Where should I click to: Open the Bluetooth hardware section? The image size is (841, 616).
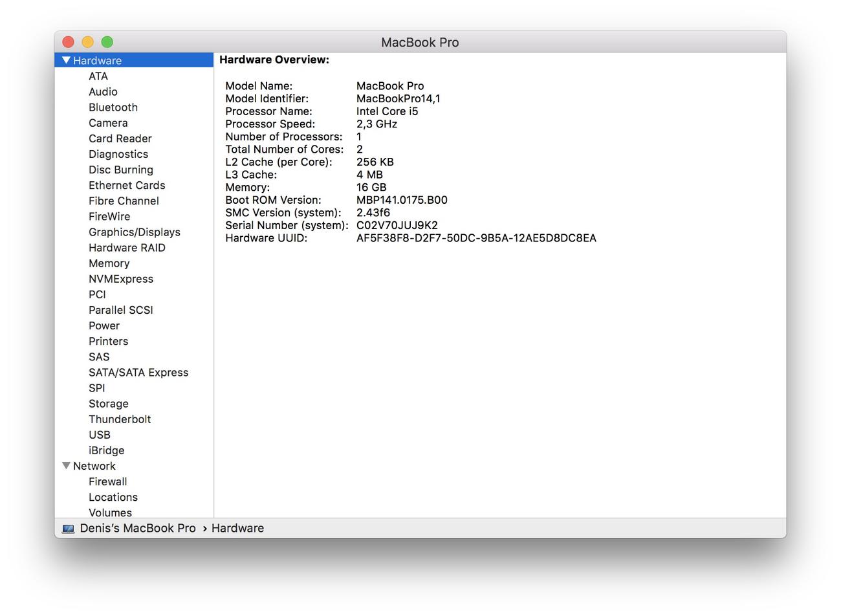tap(113, 107)
